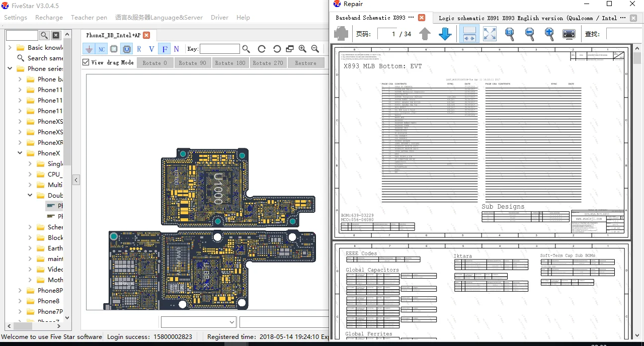Switch to the Logic schematic X891 X893 tab

pos(527,18)
